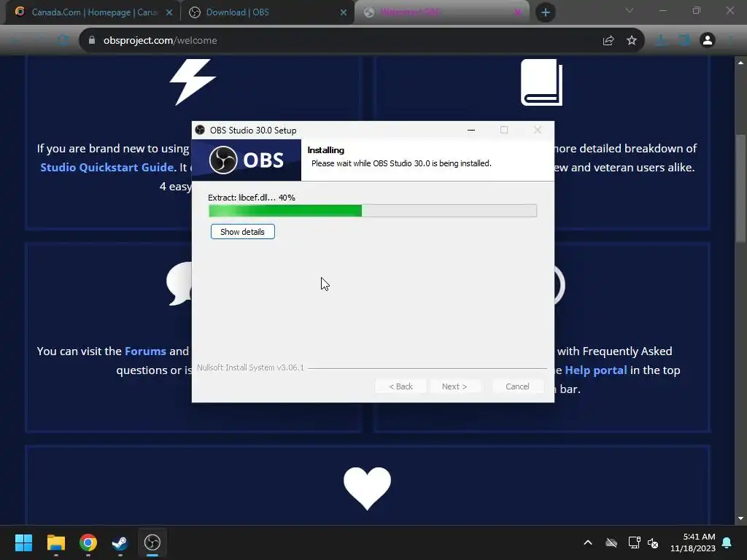Screen dimensions: 747x560
Task: Open Windows Start menu
Action: point(23,542)
